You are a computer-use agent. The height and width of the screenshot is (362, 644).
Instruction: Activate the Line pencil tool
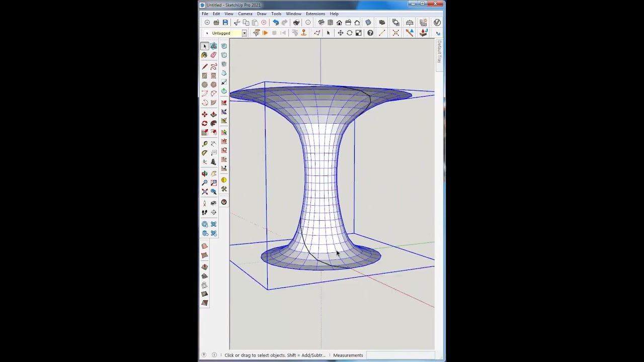click(205, 66)
